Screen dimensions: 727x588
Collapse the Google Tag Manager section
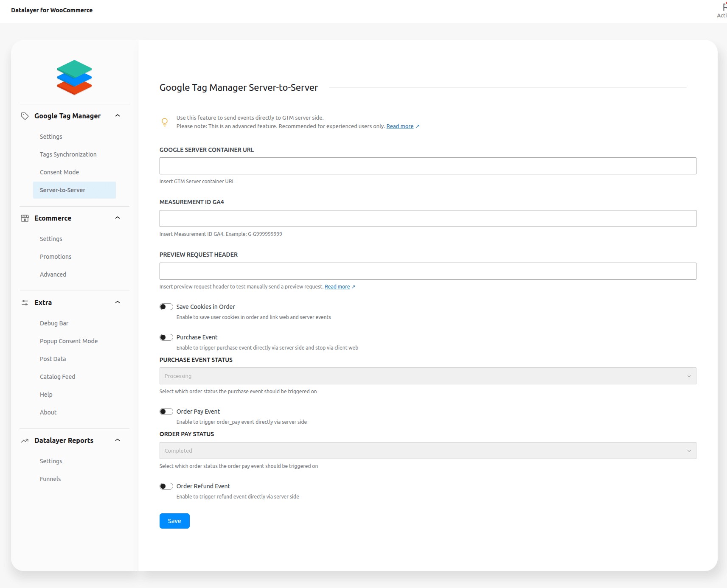[118, 116]
